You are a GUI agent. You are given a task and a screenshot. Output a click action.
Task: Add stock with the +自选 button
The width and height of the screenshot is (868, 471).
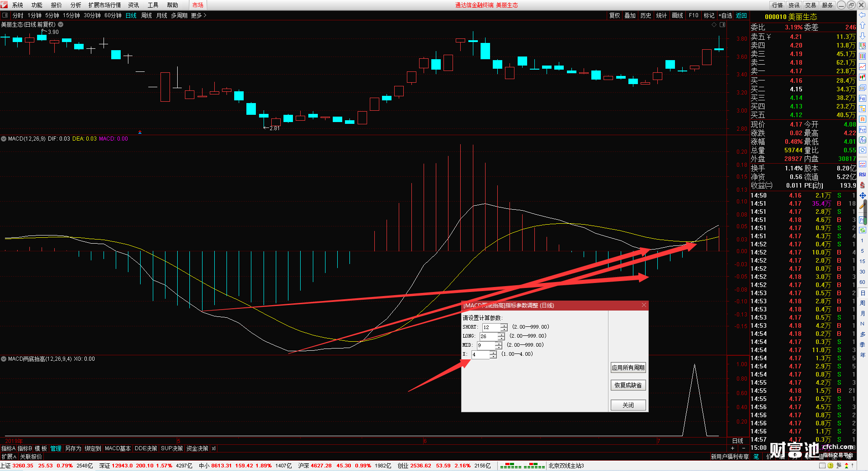(725, 15)
